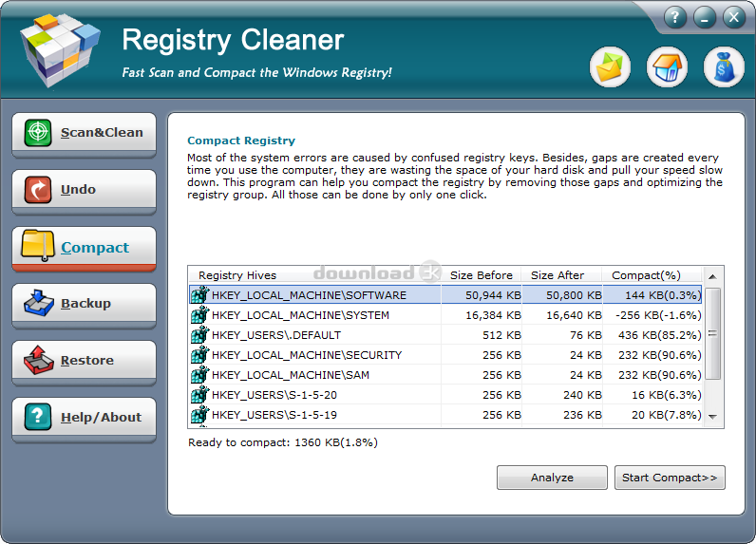Click Start Compact>> button
This screenshot has height=544, width=756.
tap(670, 478)
